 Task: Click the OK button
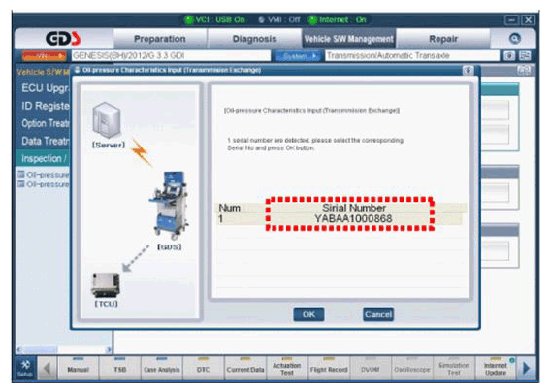[308, 314]
